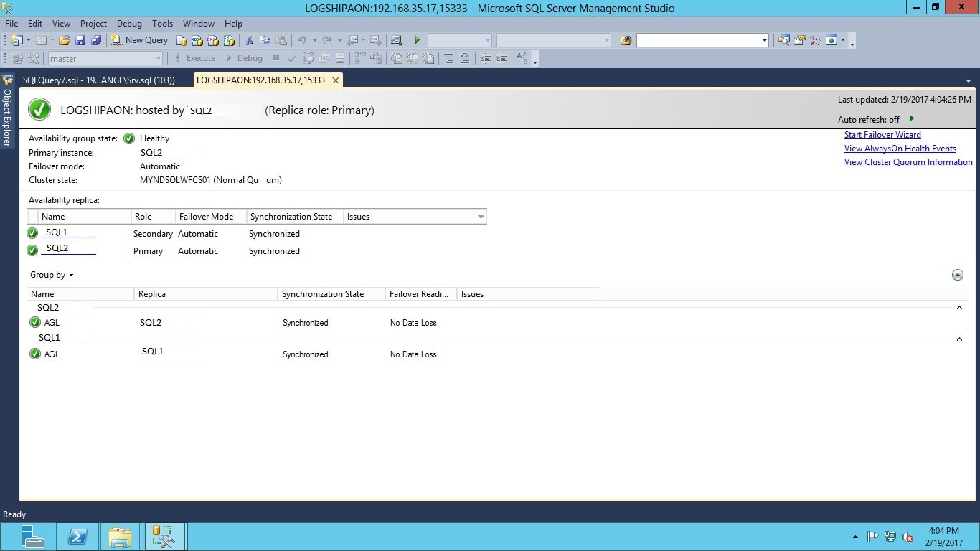Click the Cancel Executing Query stop icon
The width and height of the screenshot is (980, 551).
tap(276, 58)
